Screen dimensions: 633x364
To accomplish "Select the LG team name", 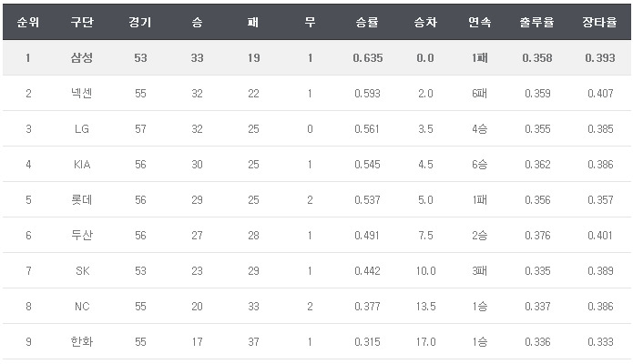I will pyautogui.click(x=82, y=129).
